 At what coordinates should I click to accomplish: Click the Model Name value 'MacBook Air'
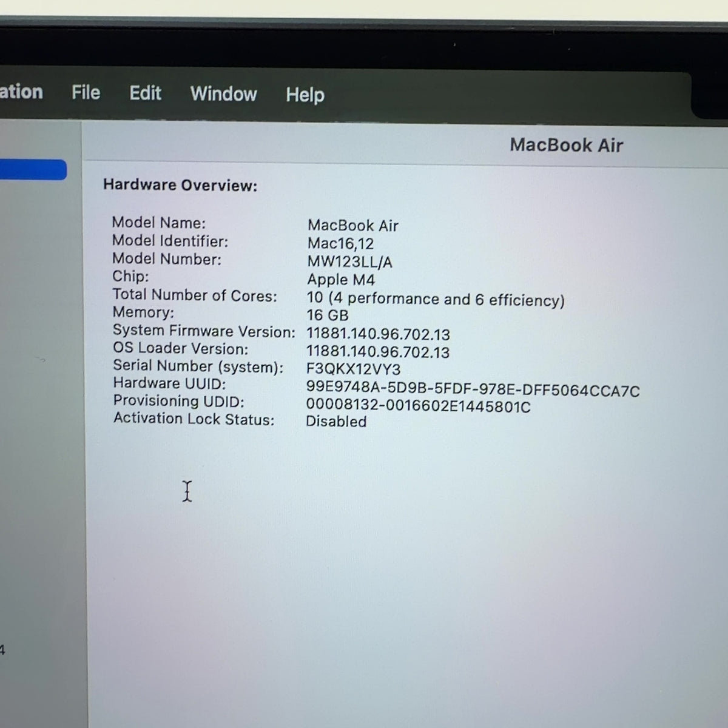coord(353,226)
